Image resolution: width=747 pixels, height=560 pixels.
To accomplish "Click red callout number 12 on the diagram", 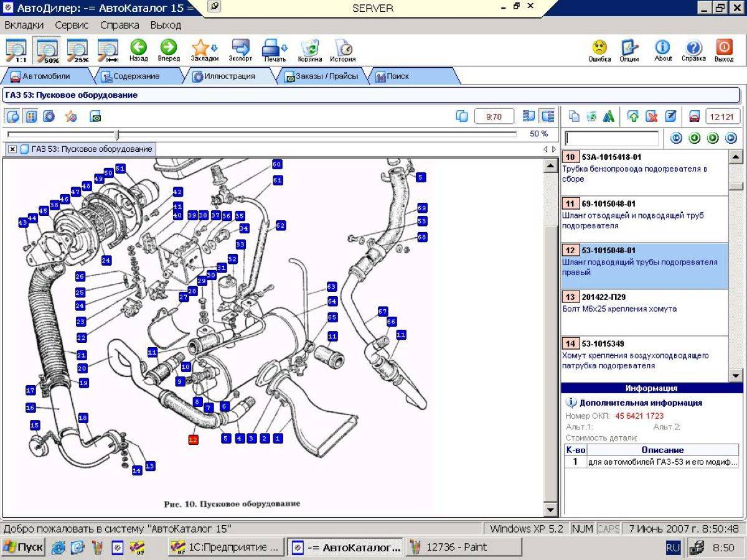I will (x=193, y=439).
